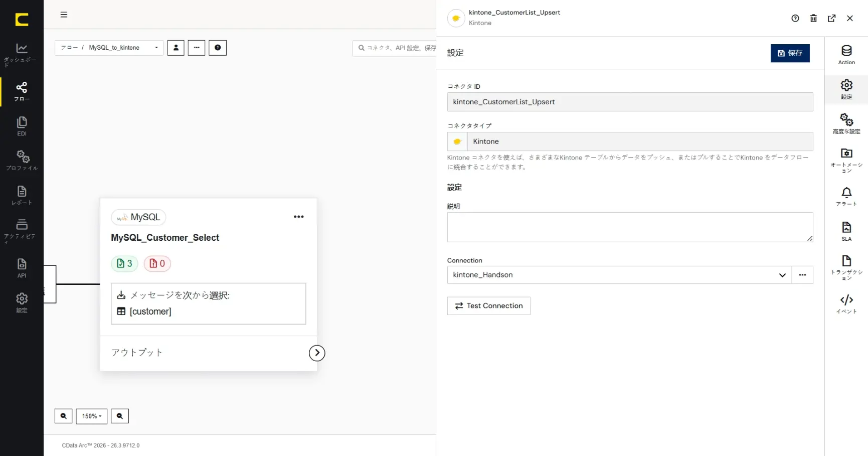Viewport: 868px width, 456px height.
Task: Switch to the アラート tab
Action: pyautogui.click(x=846, y=197)
